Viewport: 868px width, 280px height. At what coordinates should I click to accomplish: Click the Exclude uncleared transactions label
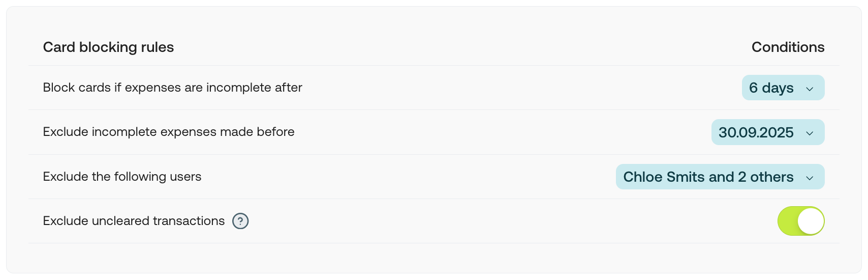tap(134, 221)
